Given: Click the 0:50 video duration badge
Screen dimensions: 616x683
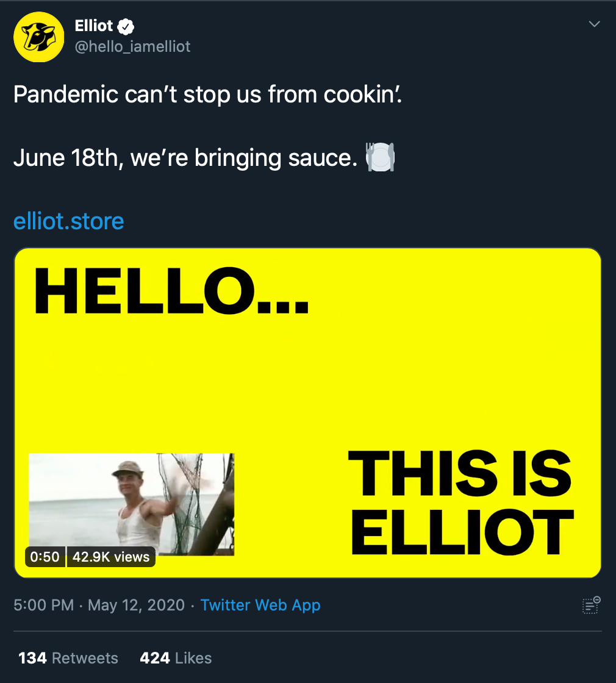Looking at the screenshot, I should [x=45, y=557].
